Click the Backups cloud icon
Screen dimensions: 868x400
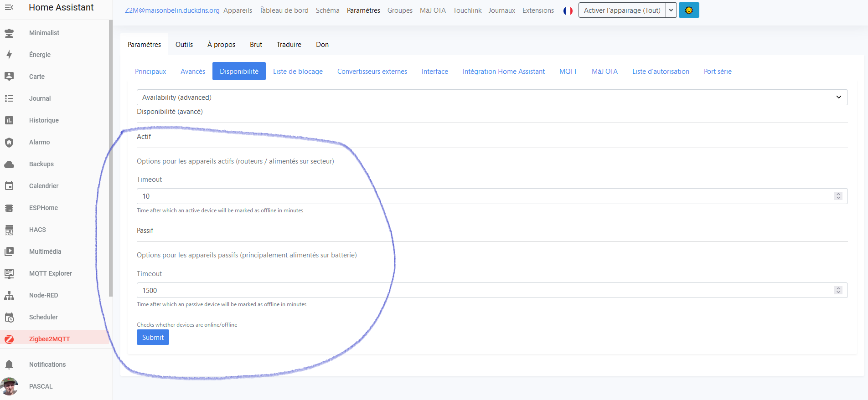(x=9, y=164)
